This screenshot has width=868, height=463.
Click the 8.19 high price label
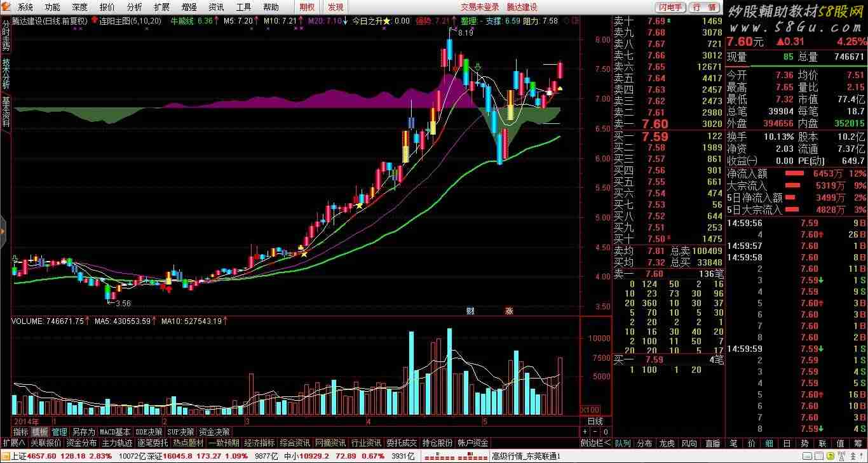465,32
